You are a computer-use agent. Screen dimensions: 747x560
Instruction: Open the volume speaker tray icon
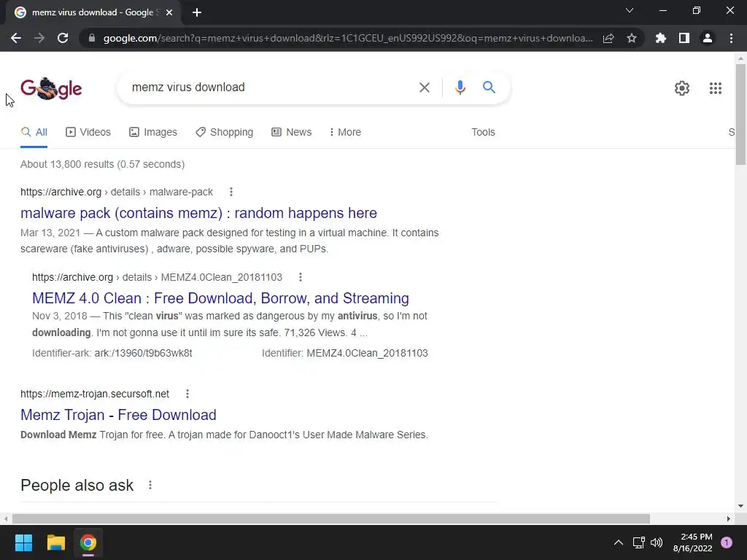(657, 542)
